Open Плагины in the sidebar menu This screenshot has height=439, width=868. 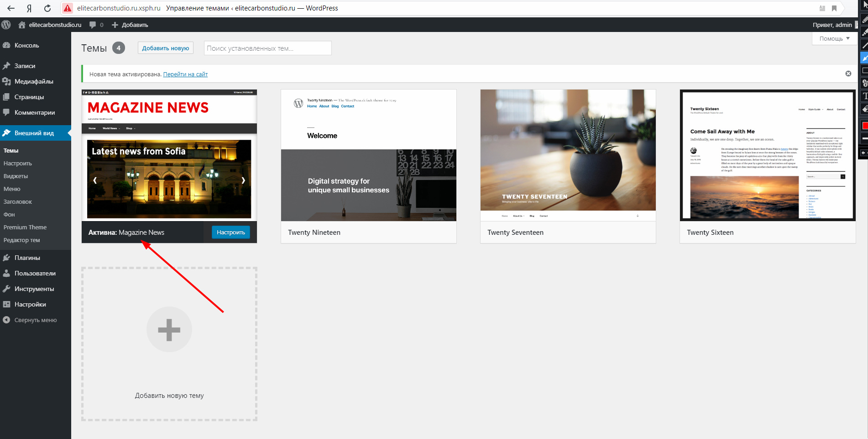[x=27, y=258]
